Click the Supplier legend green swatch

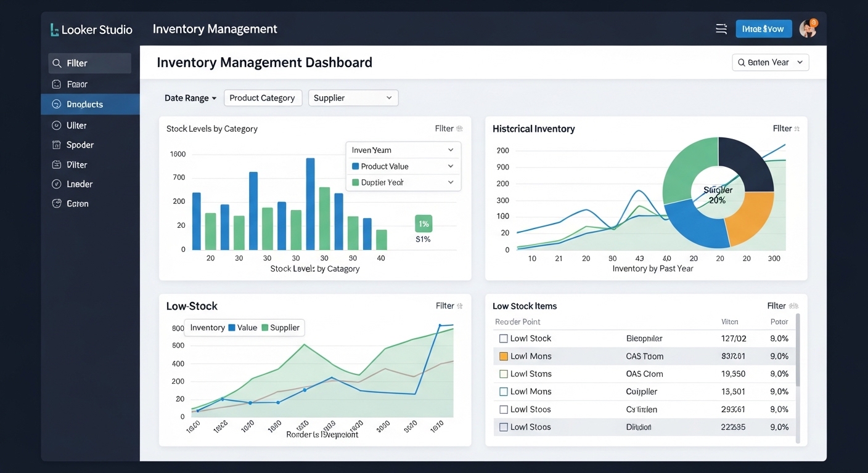(x=265, y=328)
